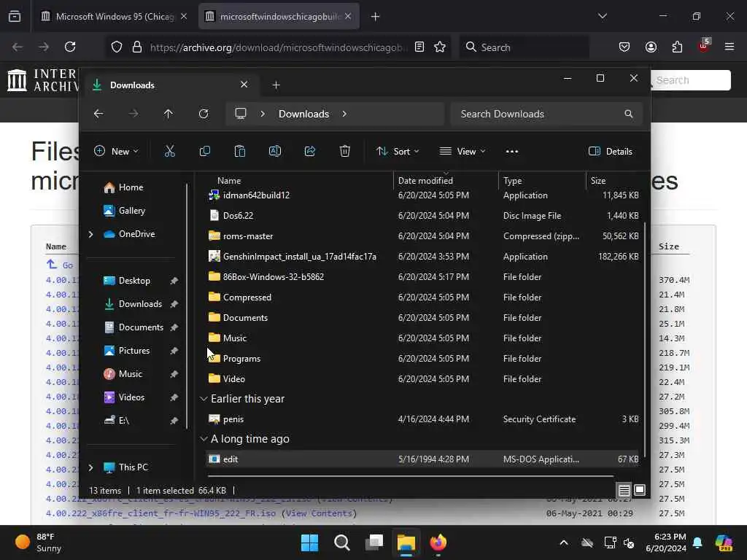Image resolution: width=747 pixels, height=560 pixels.
Task: Go back in File Explorer
Action: [x=98, y=114]
